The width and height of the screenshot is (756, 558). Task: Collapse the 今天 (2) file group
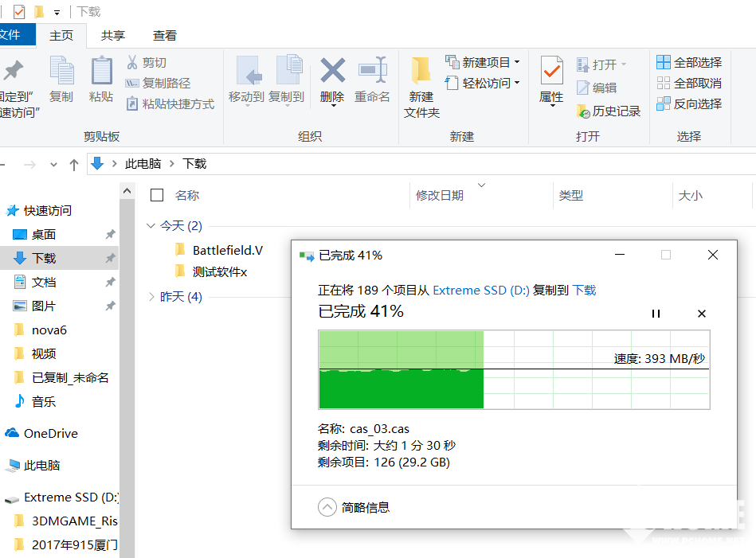click(x=151, y=226)
